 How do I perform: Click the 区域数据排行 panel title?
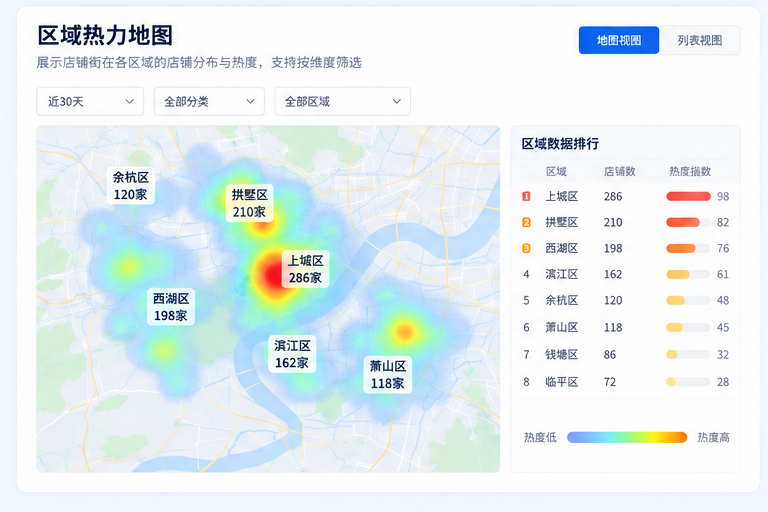[560, 144]
